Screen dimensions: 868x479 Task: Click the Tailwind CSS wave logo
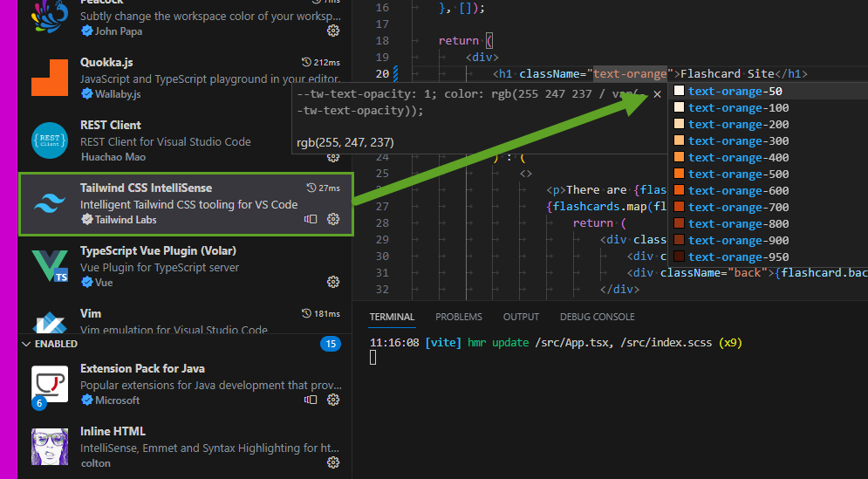coord(50,203)
